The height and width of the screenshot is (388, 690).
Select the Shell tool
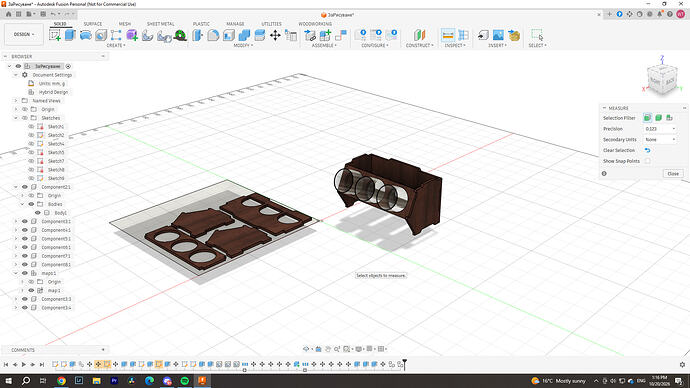[x=229, y=35]
